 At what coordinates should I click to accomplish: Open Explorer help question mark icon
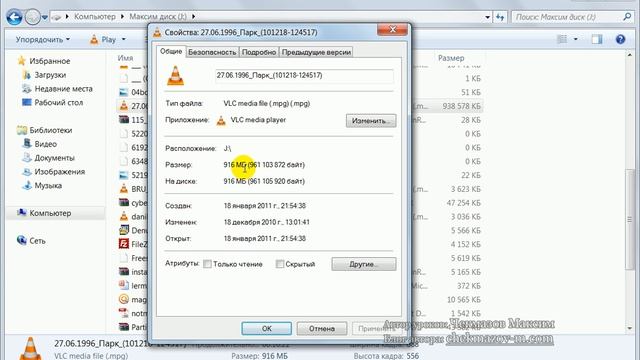620,39
